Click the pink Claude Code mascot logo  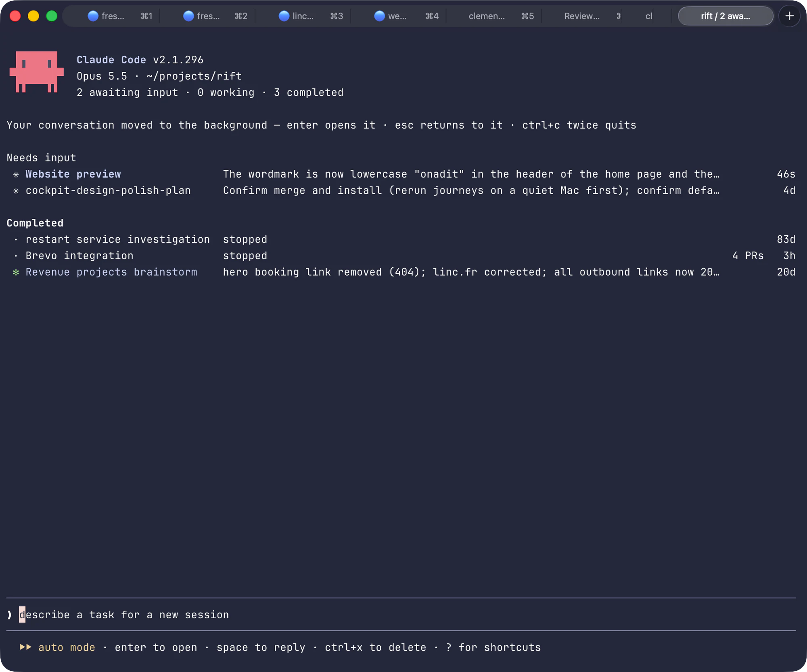[x=37, y=72]
